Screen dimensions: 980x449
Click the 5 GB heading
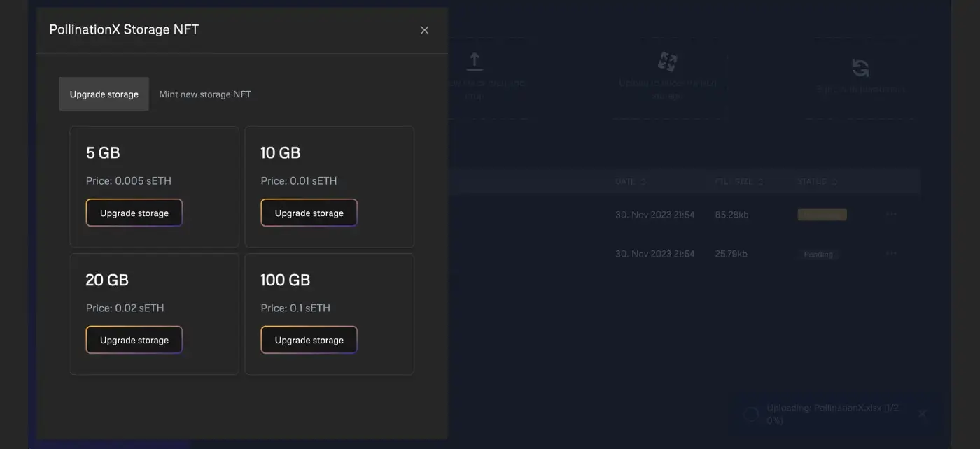coord(103,152)
